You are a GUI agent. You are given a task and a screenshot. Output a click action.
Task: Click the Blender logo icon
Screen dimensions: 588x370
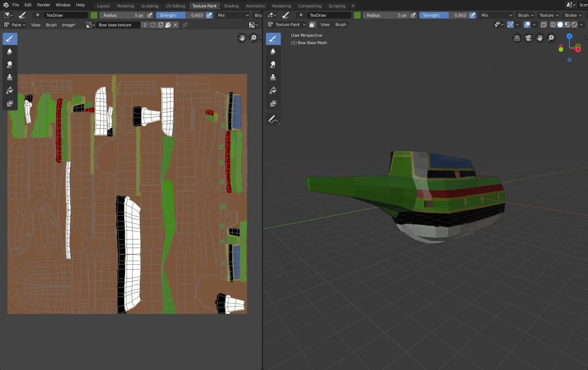point(6,5)
